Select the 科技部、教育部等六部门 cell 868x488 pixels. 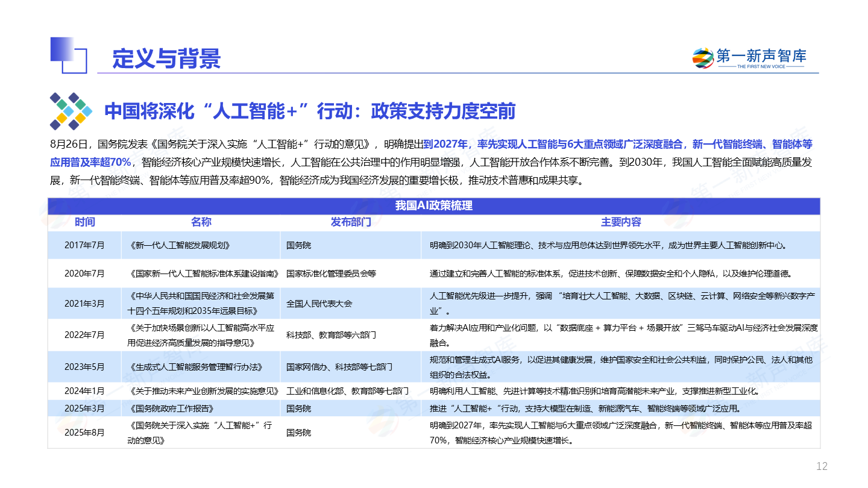(x=331, y=335)
